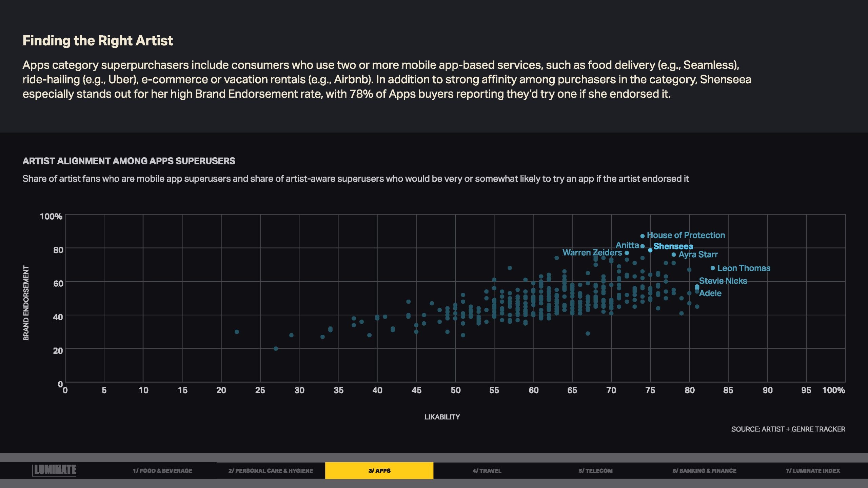
Task: Click the '50' tick label on the likability axis
Action: pos(455,390)
